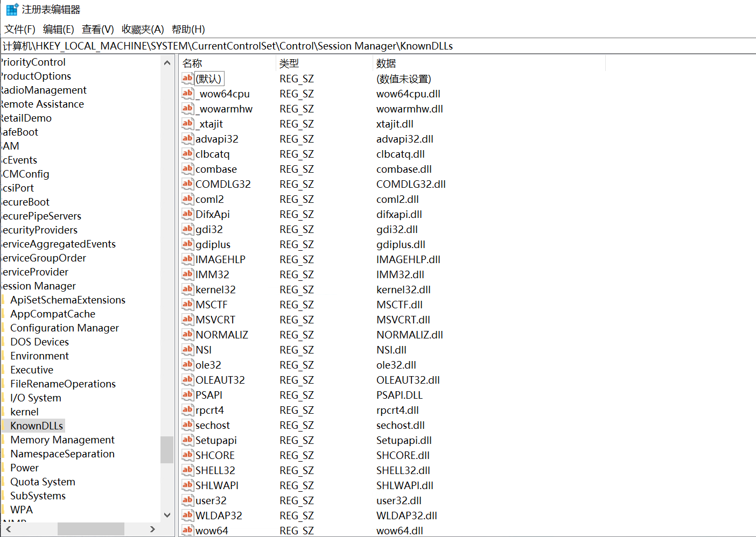Click the ab icon next to gdiplus
Image resolution: width=756 pixels, height=537 pixels.
click(187, 244)
